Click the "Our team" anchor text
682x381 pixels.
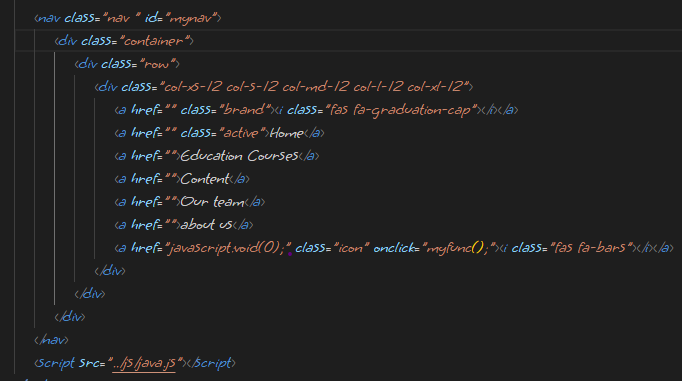(x=212, y=202)
